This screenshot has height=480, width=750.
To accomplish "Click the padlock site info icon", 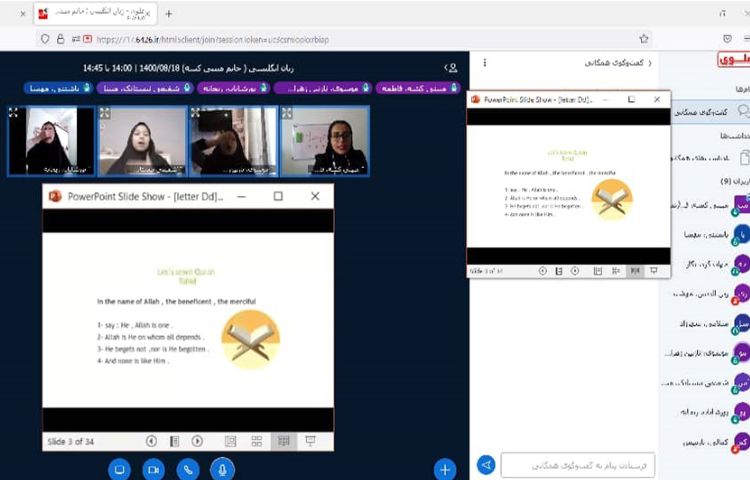I will (61, 39).
